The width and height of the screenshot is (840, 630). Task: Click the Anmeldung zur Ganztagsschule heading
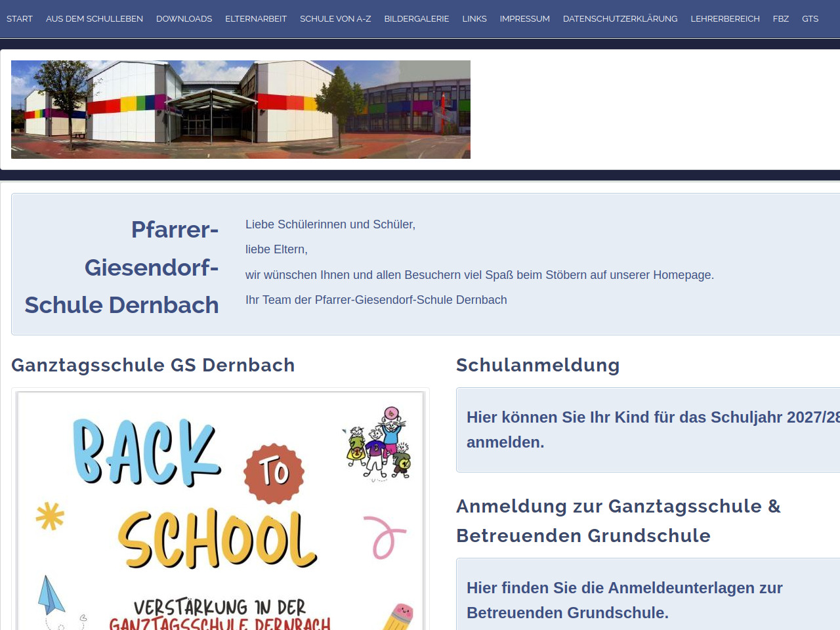coord(618,520)
